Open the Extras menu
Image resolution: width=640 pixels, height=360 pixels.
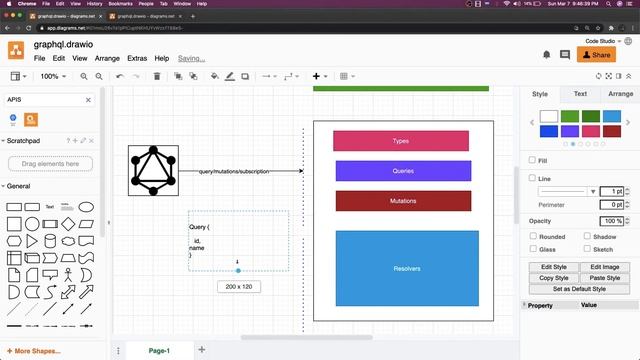coord(137,58)
